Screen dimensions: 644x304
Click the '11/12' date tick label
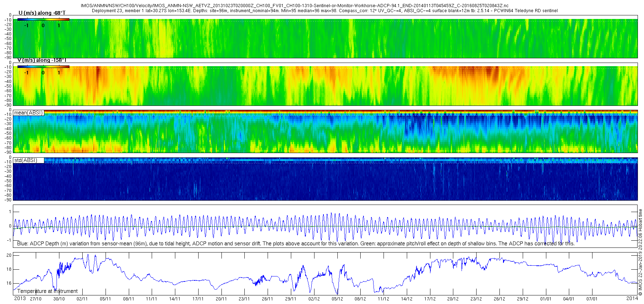pos(384,299)
